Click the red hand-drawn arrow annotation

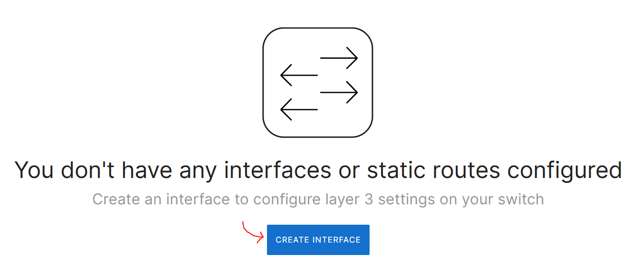[x=253, y=232]
